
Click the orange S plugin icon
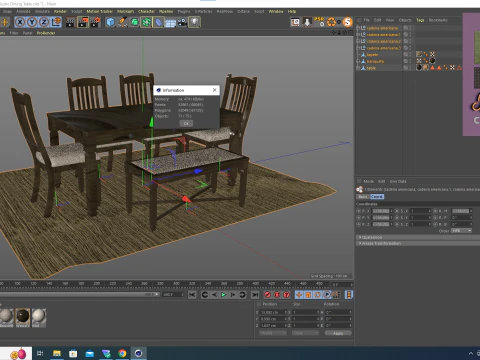[348, 22]
